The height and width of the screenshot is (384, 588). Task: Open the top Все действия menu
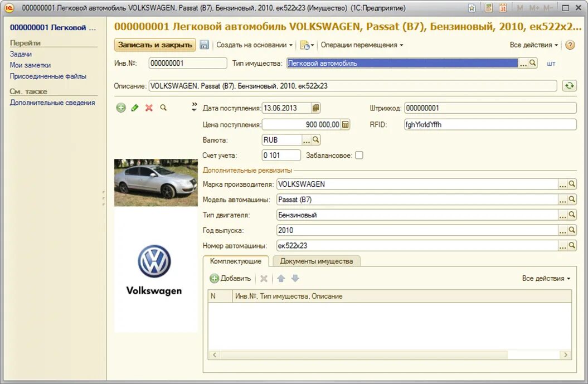coord(533,45)
